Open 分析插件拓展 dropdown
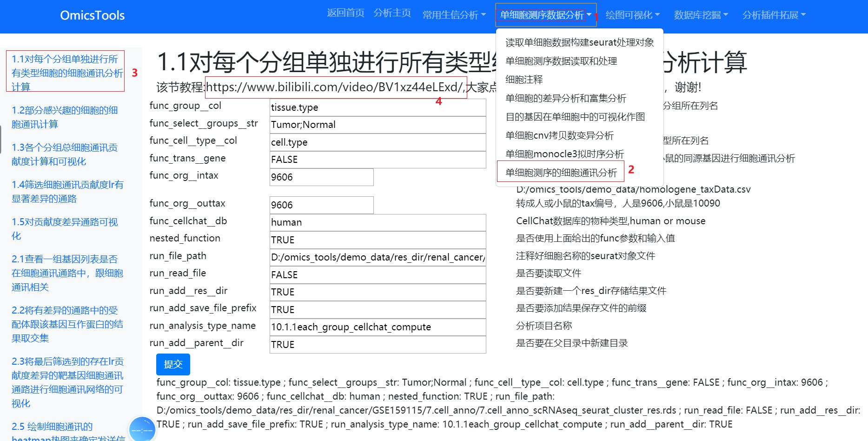Image resolution: width=868 pixels, height=441 pixels. [774, 15]
